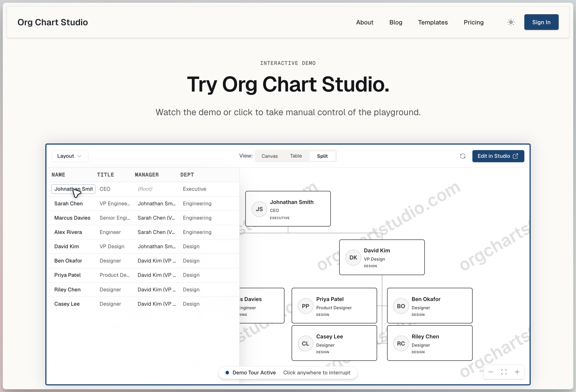
Task: Select the Casey Lee chart card
Action: click(334, 343)
